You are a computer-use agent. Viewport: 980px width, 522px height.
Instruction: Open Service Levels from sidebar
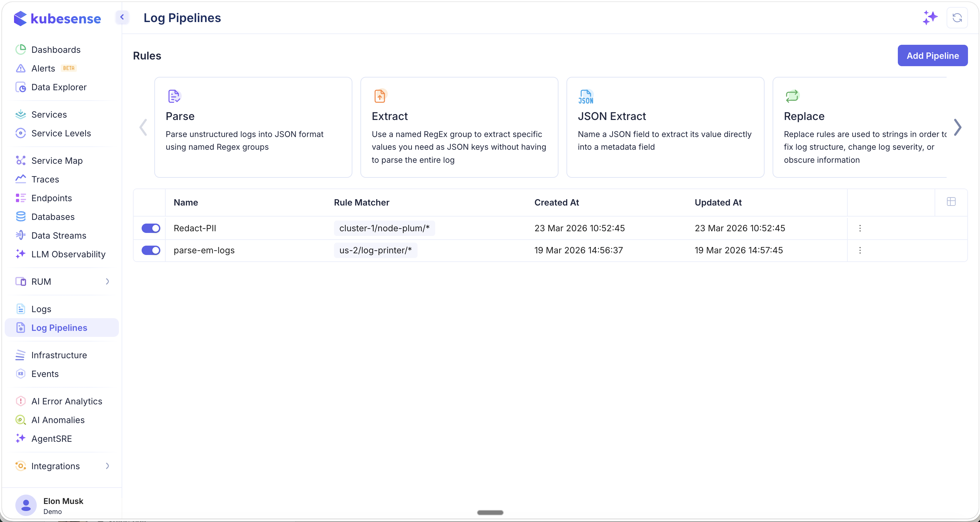pyautogui.click(x=61, y=133)
